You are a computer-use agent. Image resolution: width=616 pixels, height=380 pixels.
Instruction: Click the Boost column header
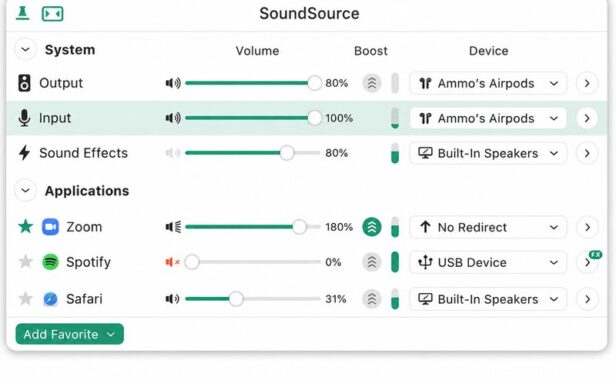(370, 51)
